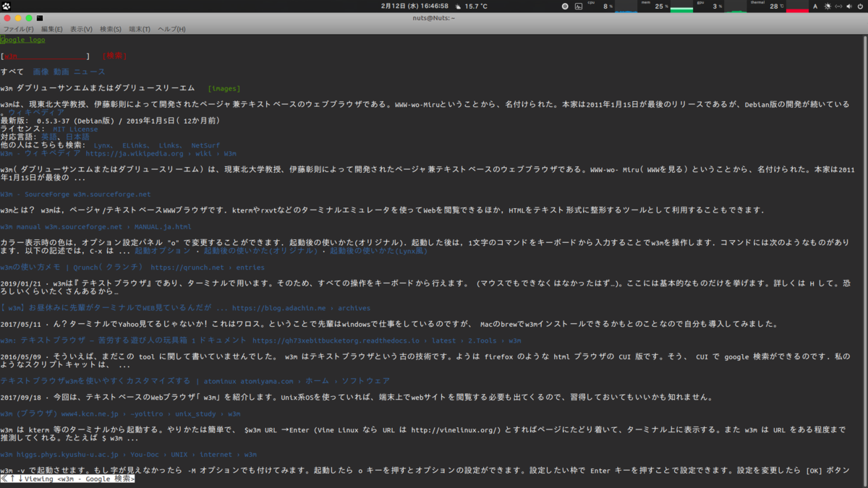Open the W3mの使いカタメモ Qrunch result
The image size is (868, 488).
[x=132, y=267]
